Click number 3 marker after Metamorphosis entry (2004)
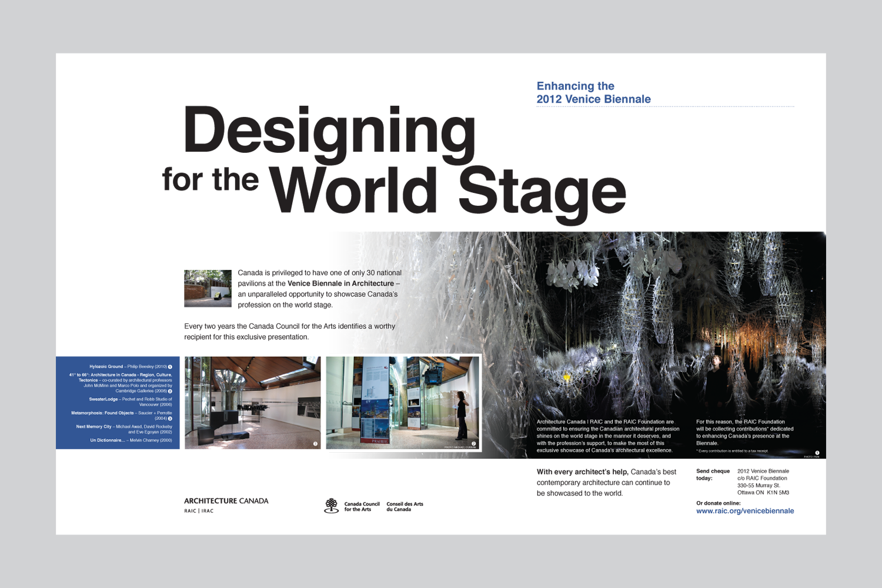Image resolution: width=882 pixels, height=588 pixels. click(x=170, y=419)
